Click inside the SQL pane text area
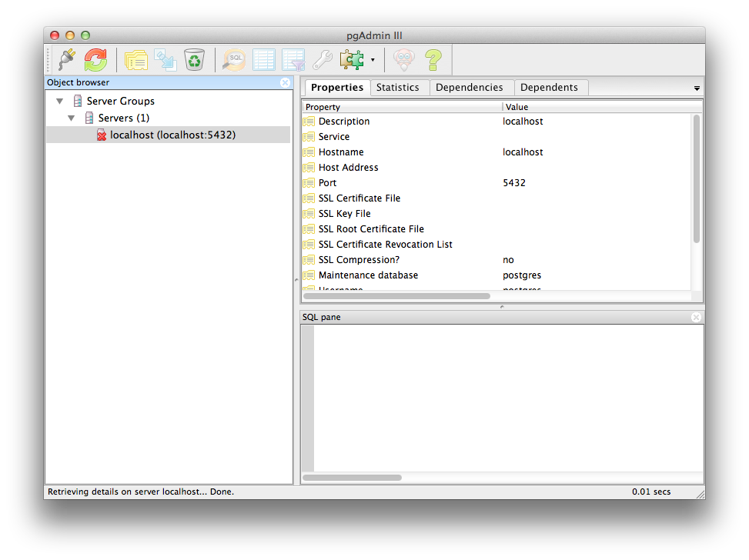The height and width of the screenshot is (560, 749). tap(508, 396)
